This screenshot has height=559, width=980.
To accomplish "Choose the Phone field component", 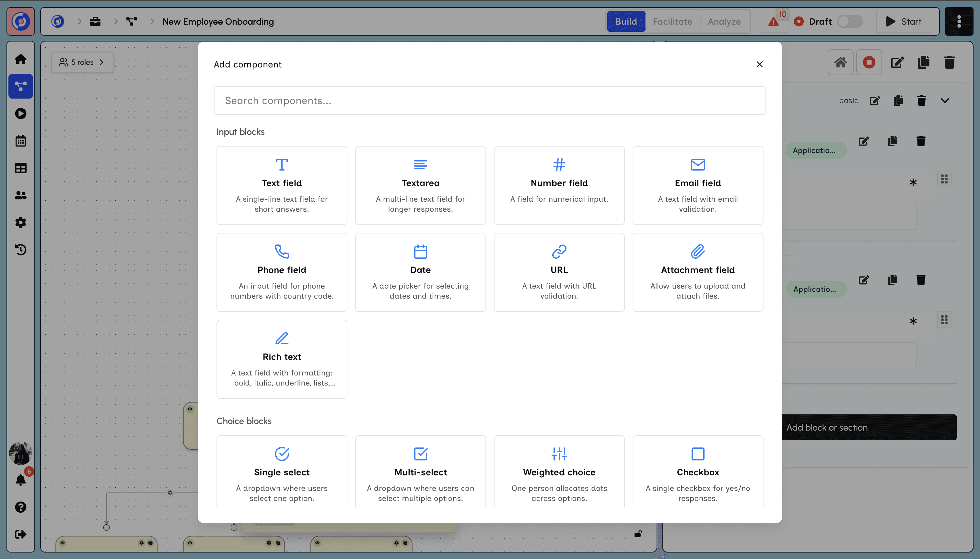I will click(x=282, y=272).
